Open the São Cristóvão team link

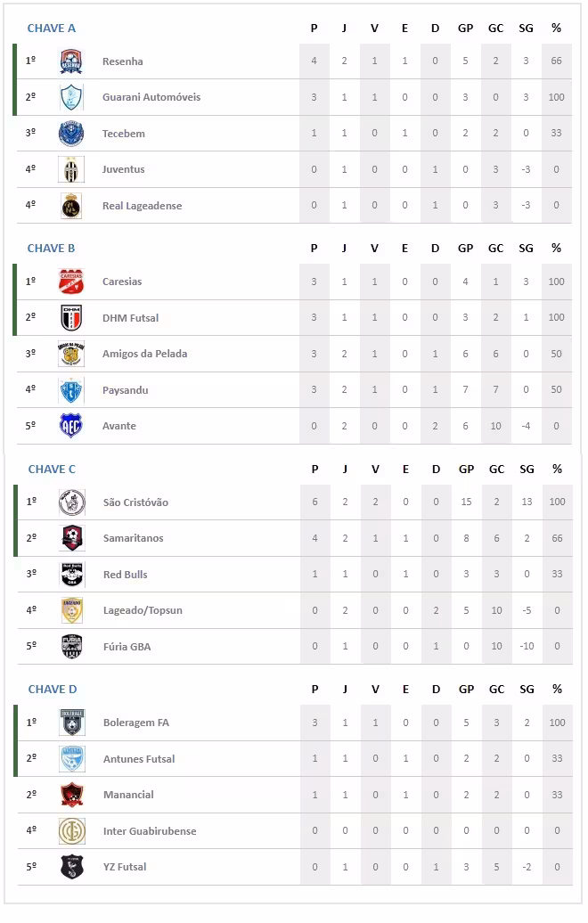(135, 502)
